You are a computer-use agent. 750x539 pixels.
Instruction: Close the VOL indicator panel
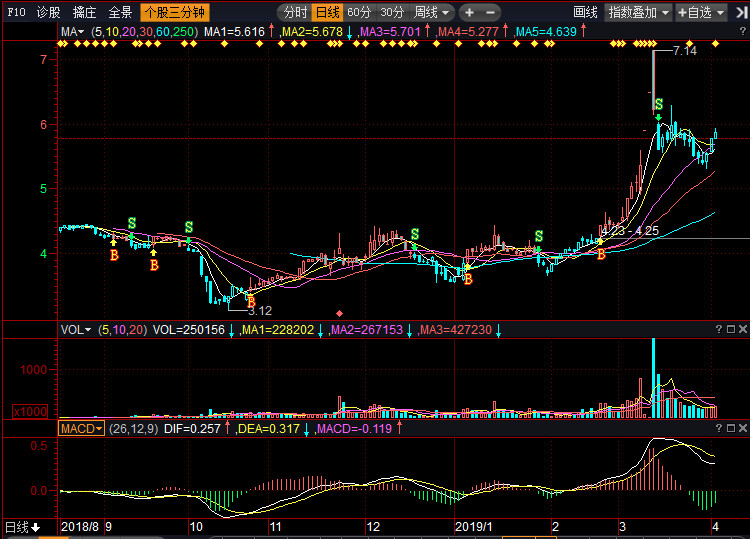coord(743,329)
